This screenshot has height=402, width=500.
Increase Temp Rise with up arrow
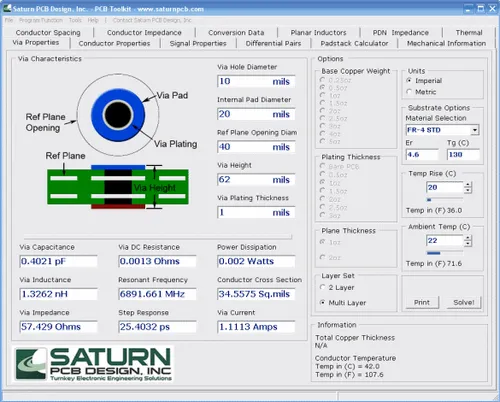pos(468,184)
